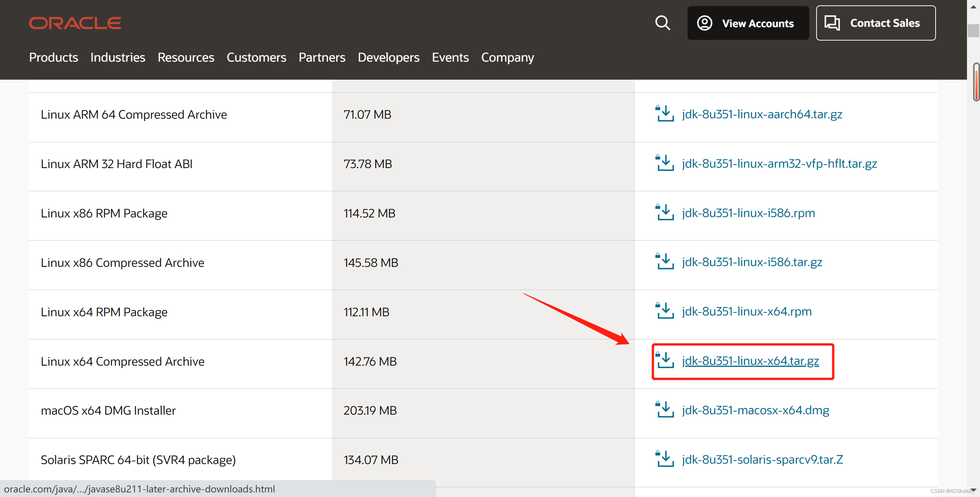Select 'macOS x64 DMG Installer' text
This screenshot has width=980, height=497.
coord(108,410)
